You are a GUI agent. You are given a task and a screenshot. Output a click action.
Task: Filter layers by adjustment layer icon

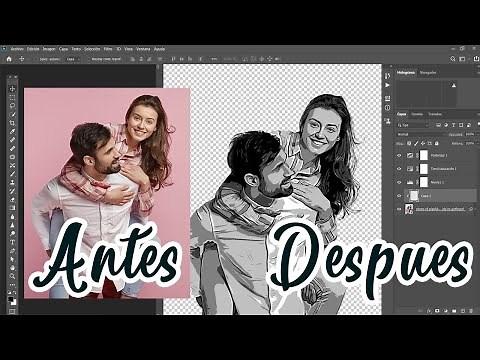[446, 125]
